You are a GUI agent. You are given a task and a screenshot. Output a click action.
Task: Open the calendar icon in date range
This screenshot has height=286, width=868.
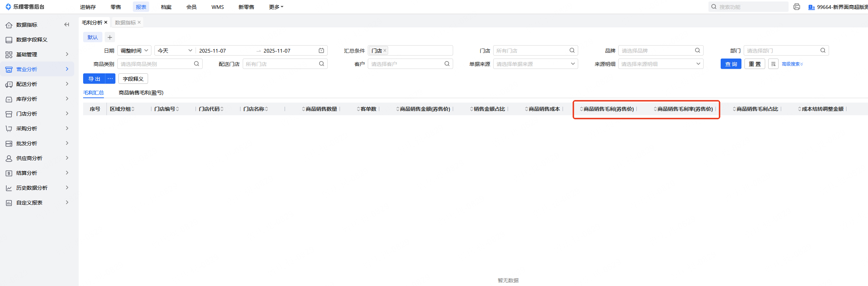[x=321, y=50]
